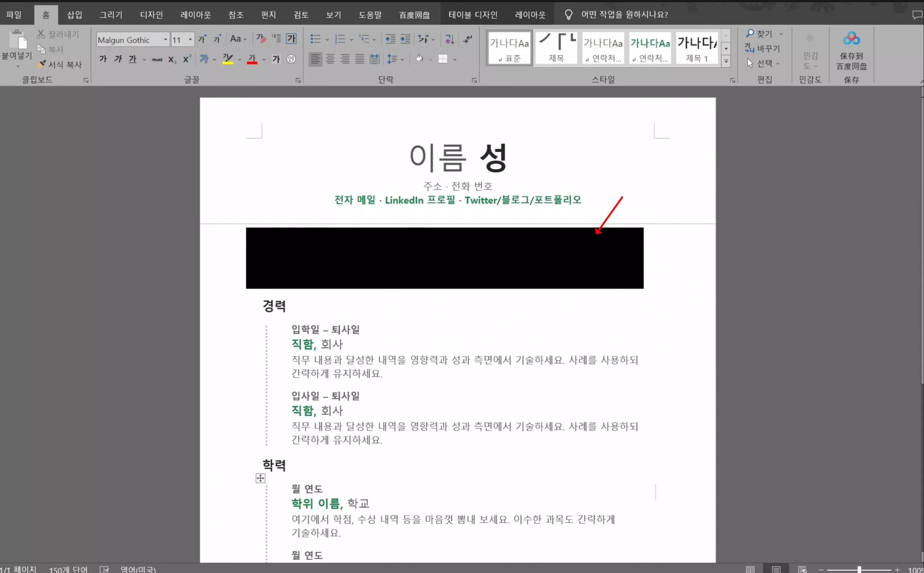This screenshot has height=573, width=924.
Task: Adjust the zoom slider at bottom right
Action: (x=860, y=569)
